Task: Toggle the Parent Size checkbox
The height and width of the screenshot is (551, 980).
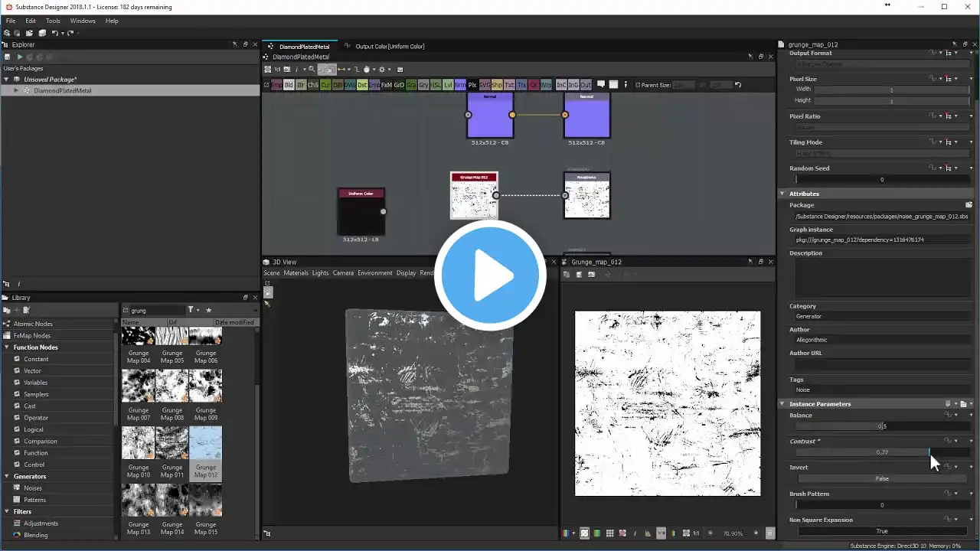Action: [x=637, y=85]
